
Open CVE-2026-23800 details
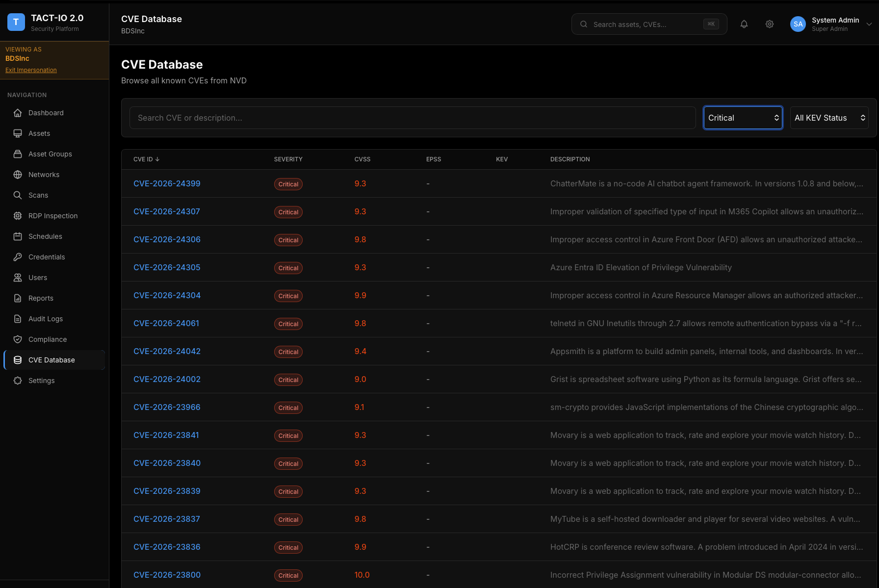tap(167, 575)
